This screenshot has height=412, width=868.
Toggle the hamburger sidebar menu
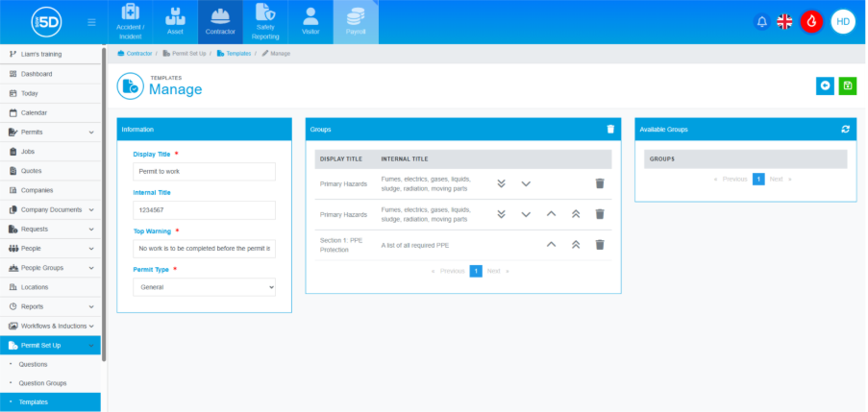click(91, 22)
